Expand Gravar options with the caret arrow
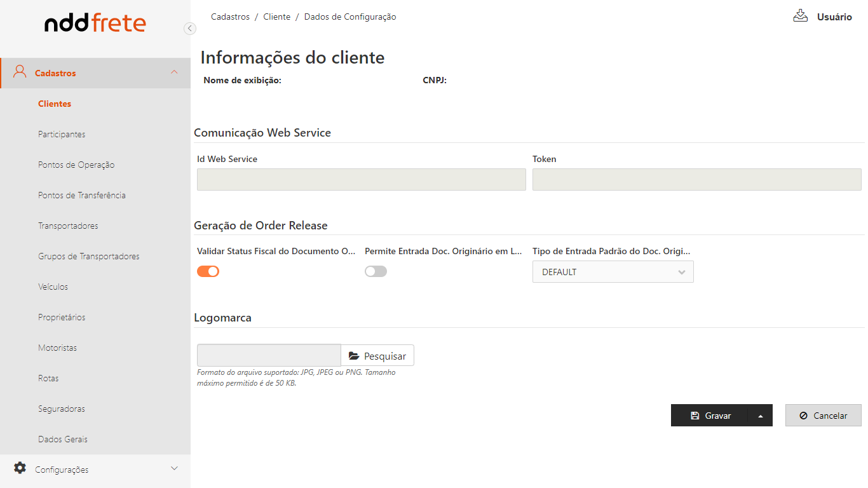Image resolution: width=868 pixels, height=488 pixels. (761, 416)
